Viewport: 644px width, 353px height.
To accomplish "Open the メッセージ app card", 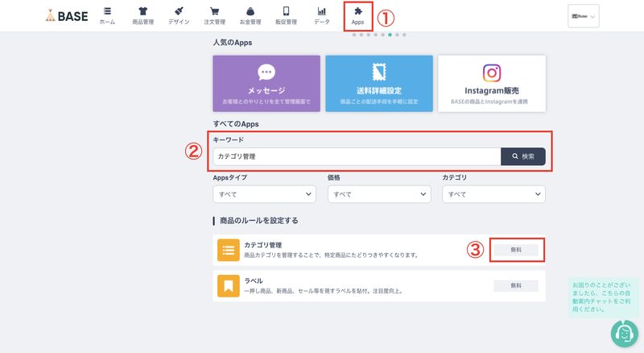I will pyautogui.click(x=266, y=84).
